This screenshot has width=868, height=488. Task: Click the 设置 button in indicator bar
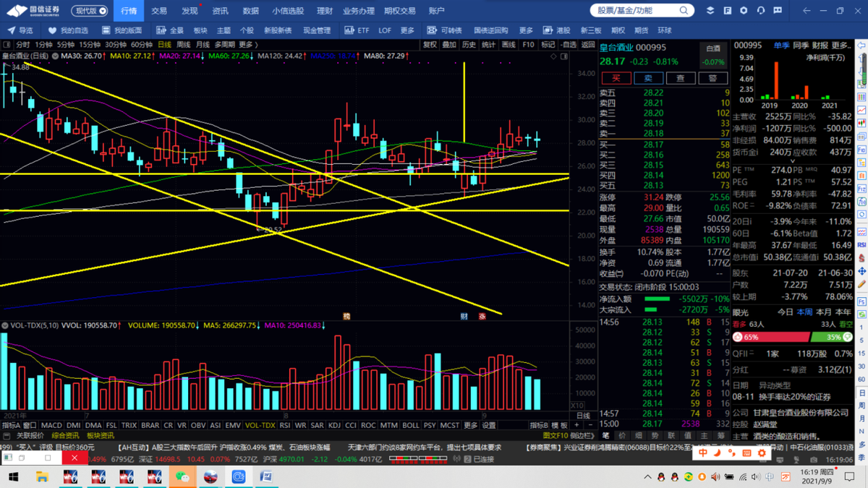(x=489, y=426)
